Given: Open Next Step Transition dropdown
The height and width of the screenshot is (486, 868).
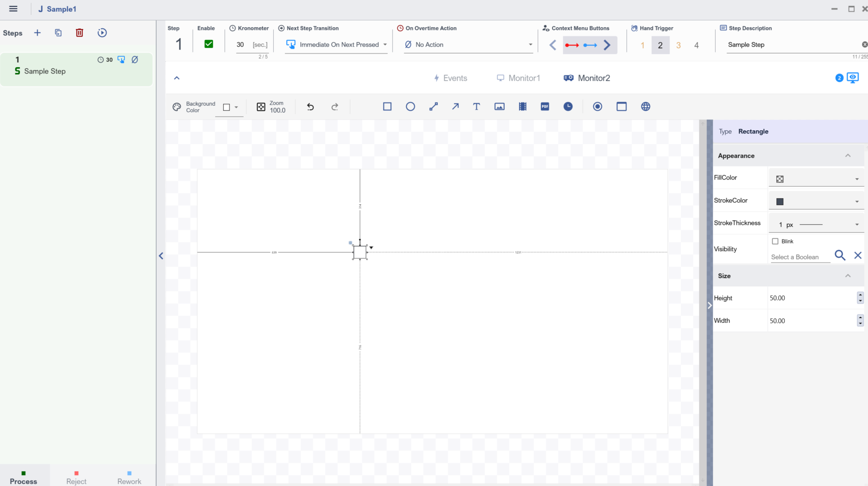Looking at the screenshot, I should coord(336,44).
